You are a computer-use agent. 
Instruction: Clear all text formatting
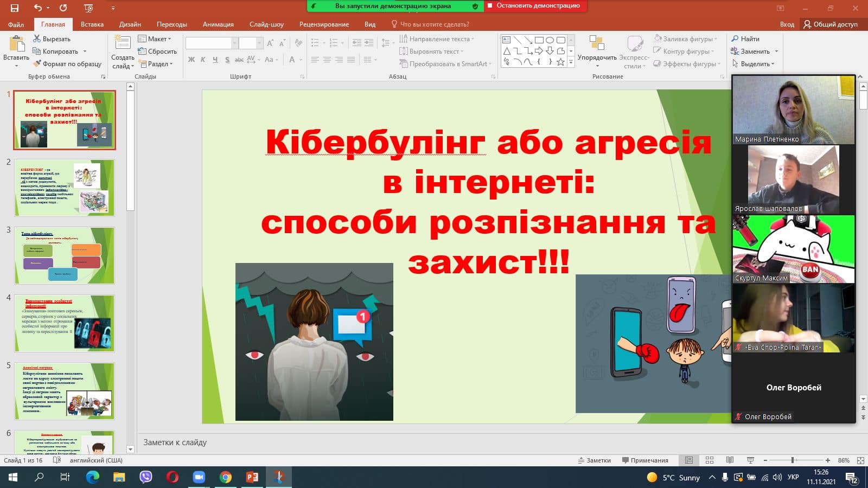(x=298, y=43)
